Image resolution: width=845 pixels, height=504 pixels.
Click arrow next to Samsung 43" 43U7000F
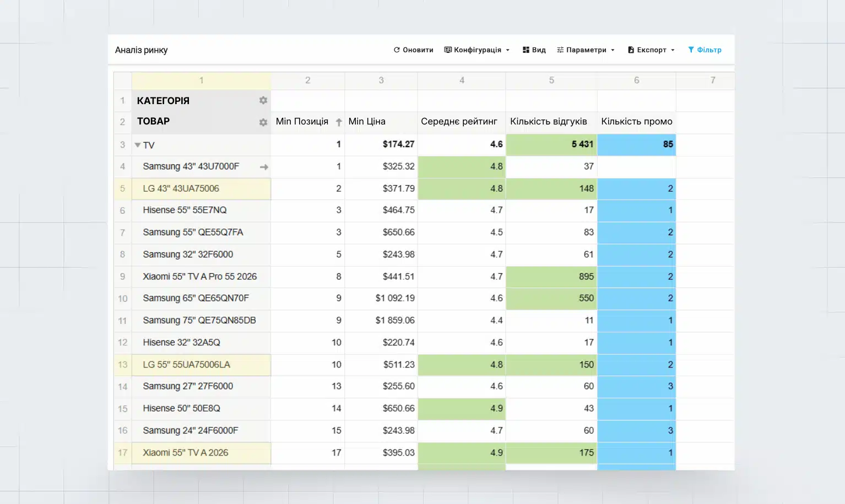[x=264, y=167]
